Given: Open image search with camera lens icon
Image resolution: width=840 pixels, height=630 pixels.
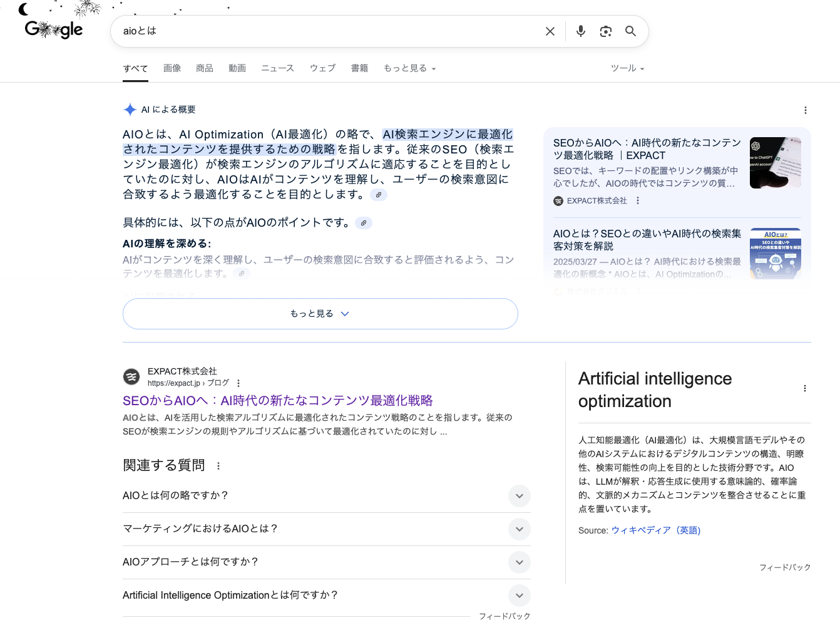Looking at the screenshot, I should point(605,31).
